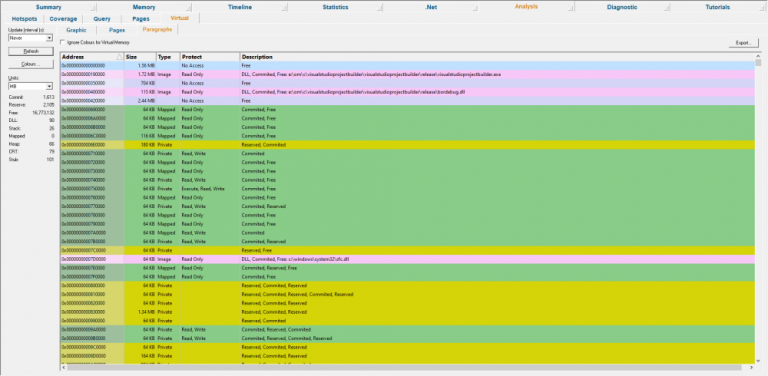
Task: Click the corner icon on Summary tab
Action: [93, 8]
